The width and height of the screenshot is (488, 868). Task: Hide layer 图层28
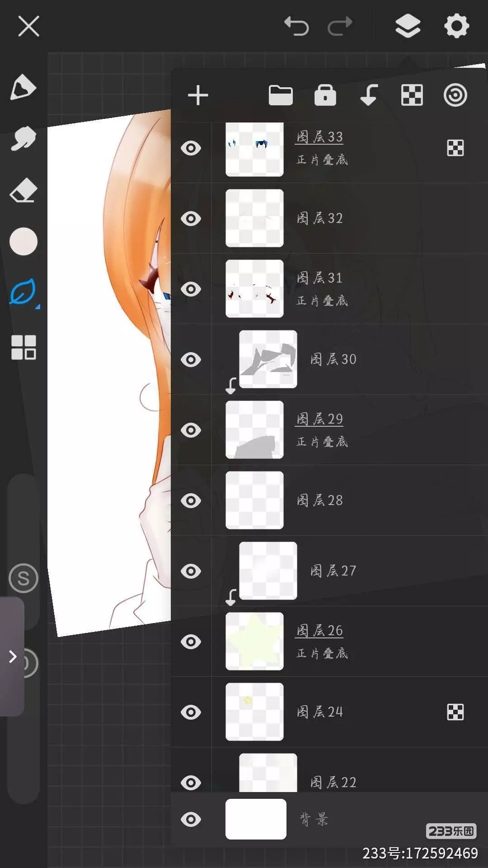(x=191, y=500)
